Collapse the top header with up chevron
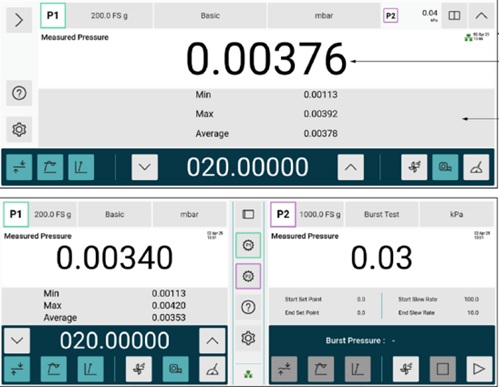The width and height of the screenshot is (499, 387). coord(481,16)
